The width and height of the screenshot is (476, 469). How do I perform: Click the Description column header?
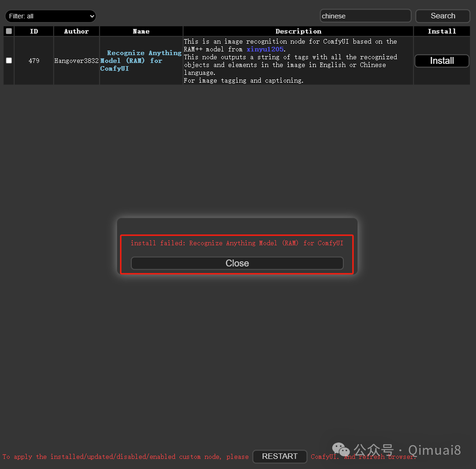coord(298,31)
